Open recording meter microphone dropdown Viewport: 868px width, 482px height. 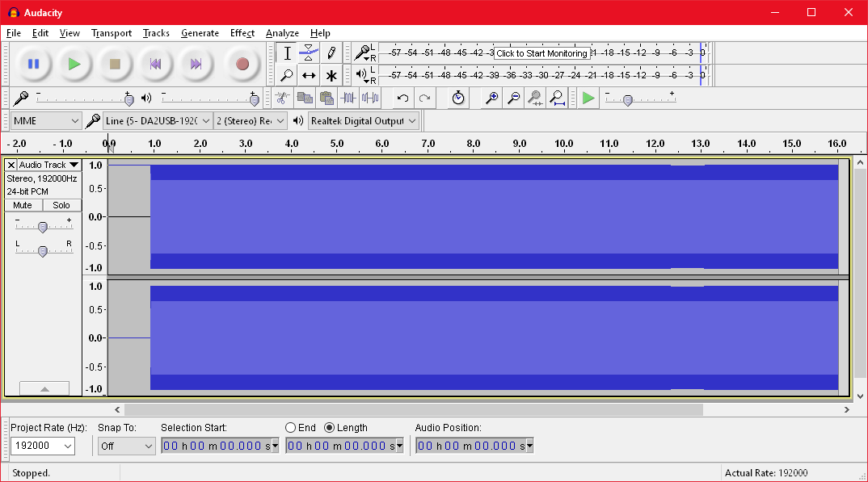point(363,53)
